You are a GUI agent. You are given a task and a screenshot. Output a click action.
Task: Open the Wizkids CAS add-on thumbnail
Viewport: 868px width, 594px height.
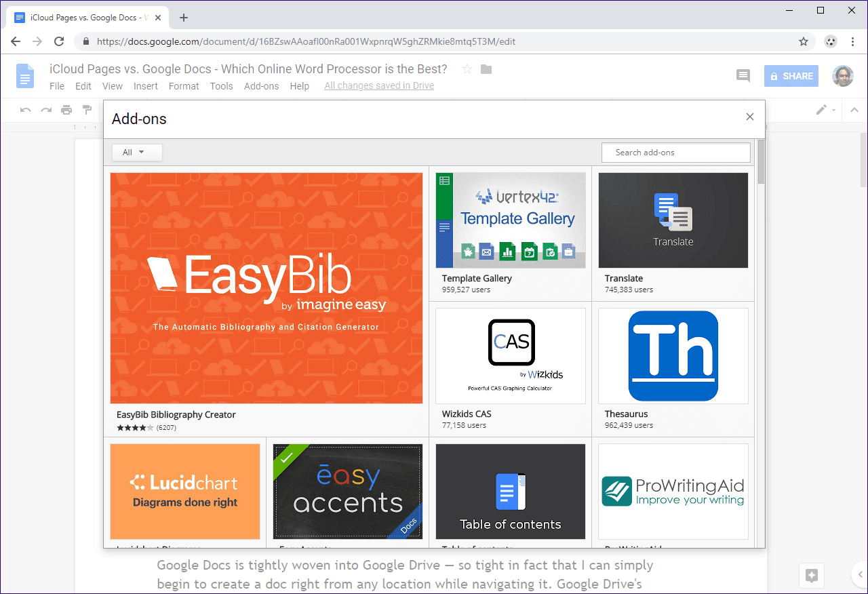[x=511, y=356]
